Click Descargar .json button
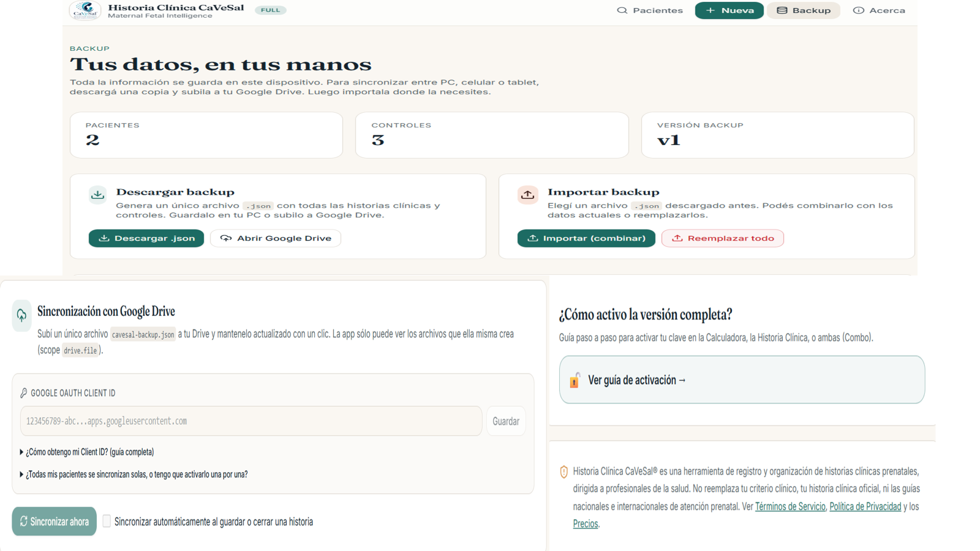This screenshot has width=980, height=551. point(146,238)
